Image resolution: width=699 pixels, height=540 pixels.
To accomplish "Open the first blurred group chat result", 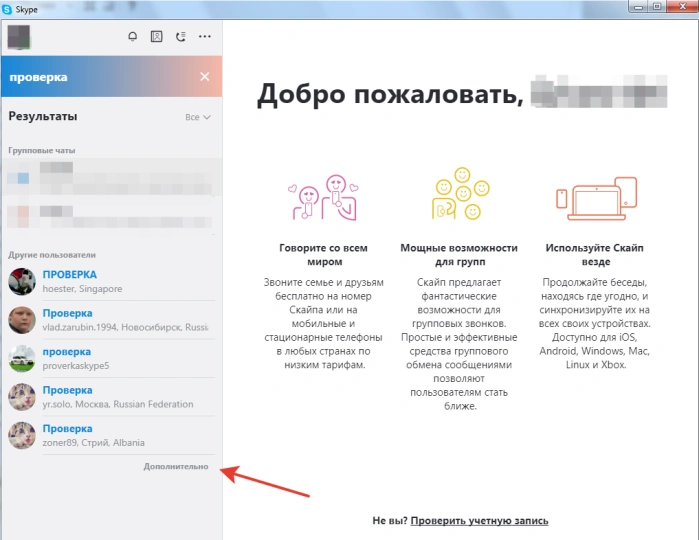I will [x=111, y=178].
